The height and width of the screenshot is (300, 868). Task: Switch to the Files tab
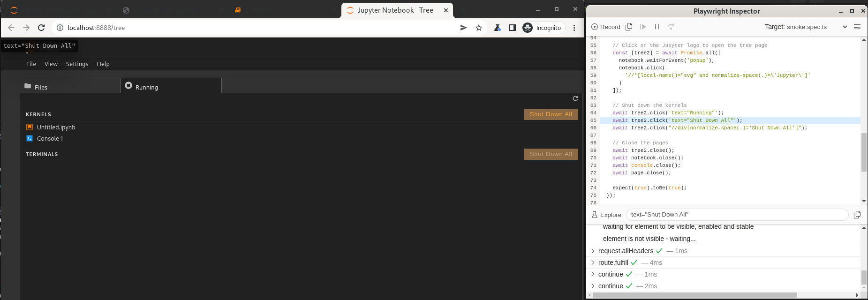(70, 86)
